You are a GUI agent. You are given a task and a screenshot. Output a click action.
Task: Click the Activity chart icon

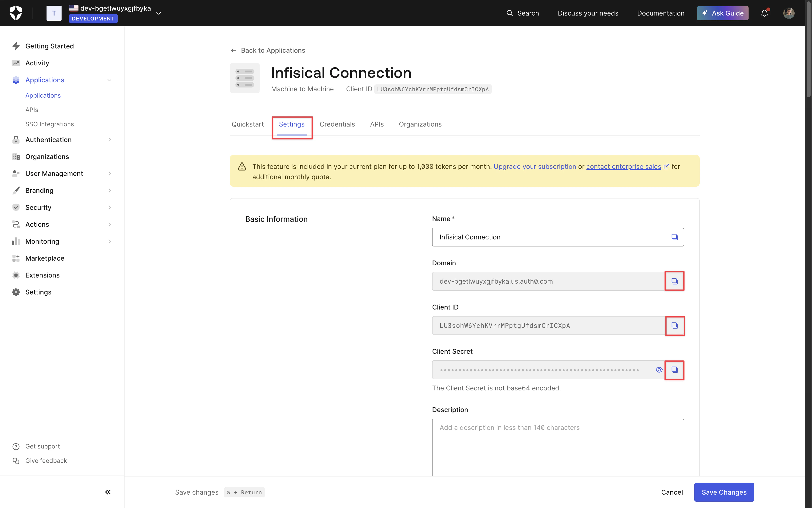point(16,63)
